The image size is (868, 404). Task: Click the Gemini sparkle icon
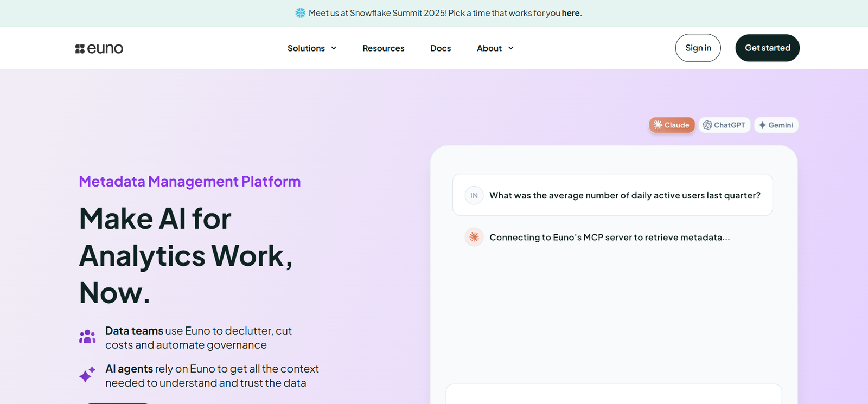[x=762, y=125]
